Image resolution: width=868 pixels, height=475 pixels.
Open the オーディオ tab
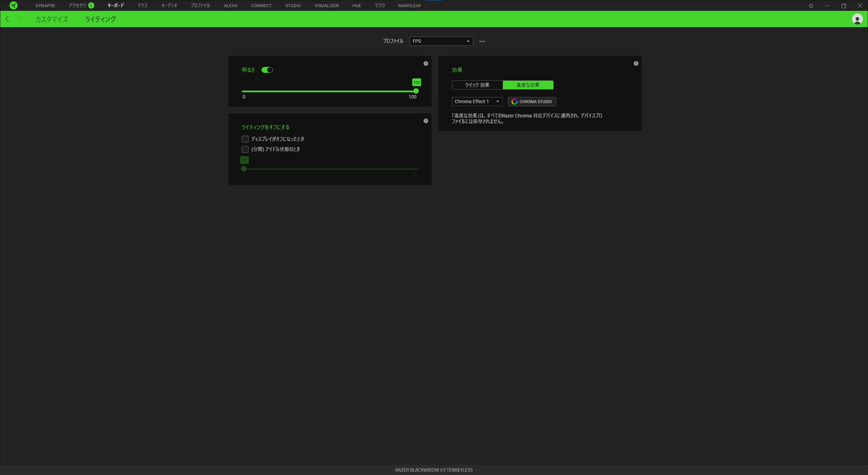169,5
